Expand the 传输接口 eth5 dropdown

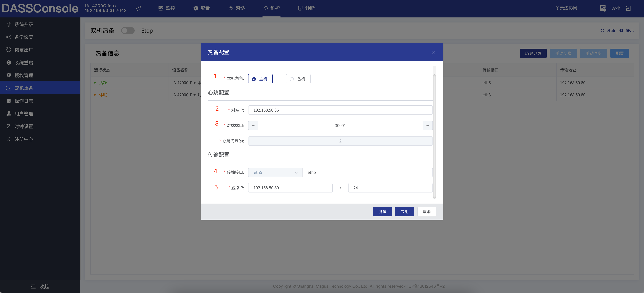click(275, 172)
